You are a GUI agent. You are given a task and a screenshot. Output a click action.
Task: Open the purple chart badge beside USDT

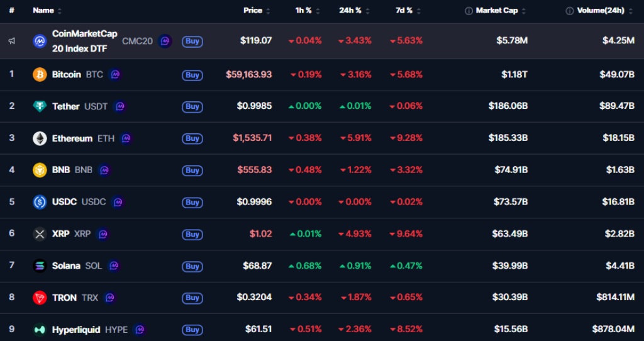pyautogui.click(x=120, y=106)
